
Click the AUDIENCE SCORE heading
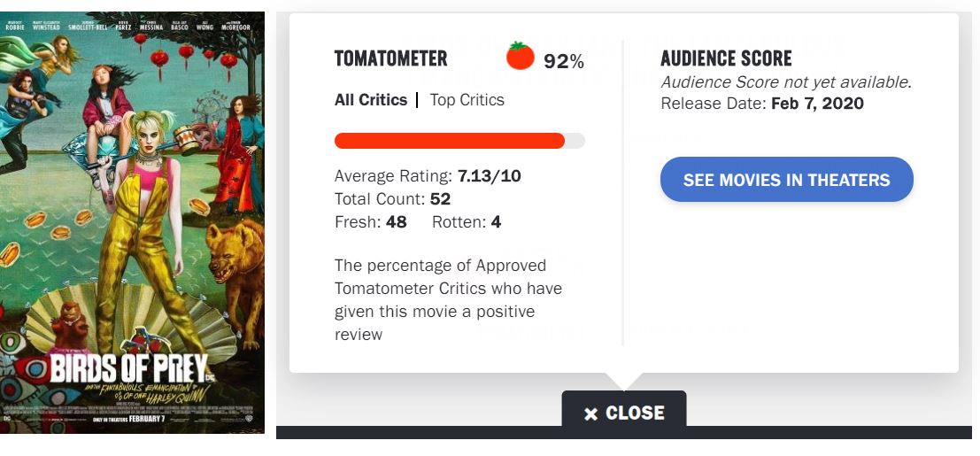click(x=726, y=59)
